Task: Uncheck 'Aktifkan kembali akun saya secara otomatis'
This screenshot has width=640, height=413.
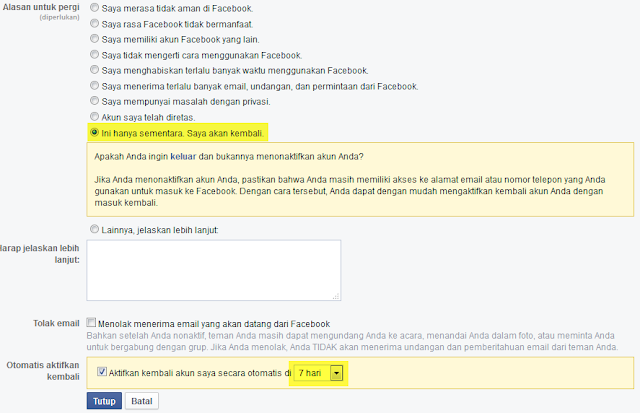Action: click(102, 371)
